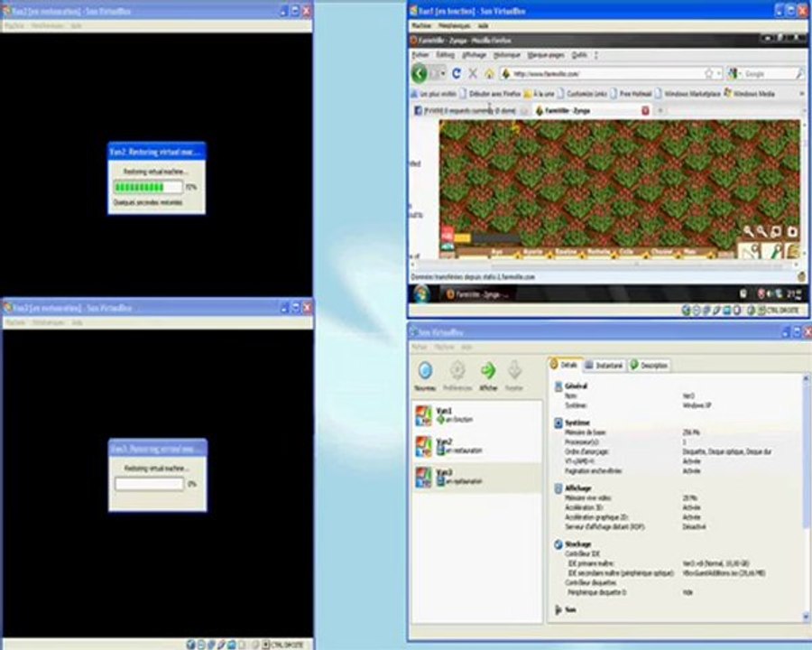The height and width of the screenshot is (650, 812).
Task: Click the Affichage section monitor icon
Action: (x=558, y=488)
